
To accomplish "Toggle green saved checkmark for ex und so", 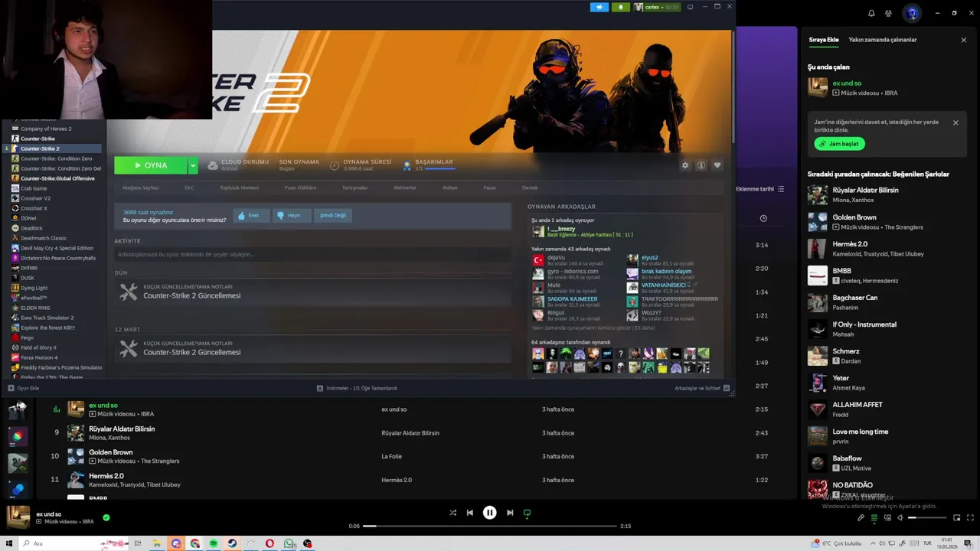I will click(106, 517).
